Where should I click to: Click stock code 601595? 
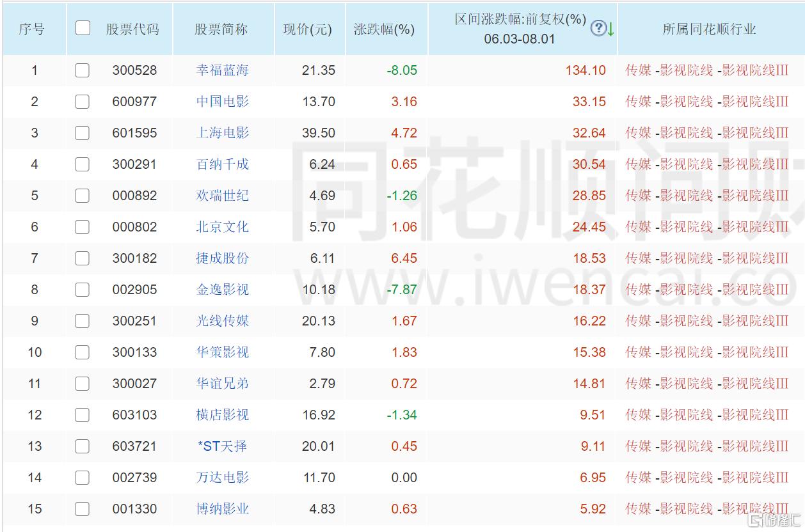(x=134, y=133)
